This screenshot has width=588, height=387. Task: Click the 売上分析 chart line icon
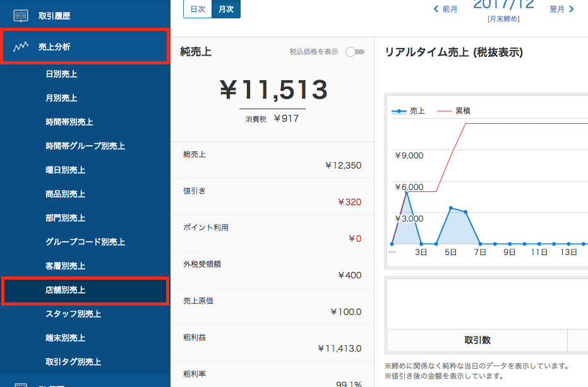click(21, 47)
